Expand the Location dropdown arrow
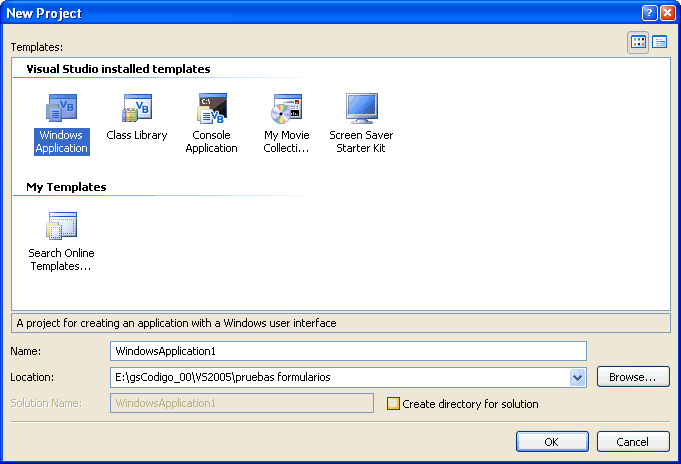 (x=578, y=377)
